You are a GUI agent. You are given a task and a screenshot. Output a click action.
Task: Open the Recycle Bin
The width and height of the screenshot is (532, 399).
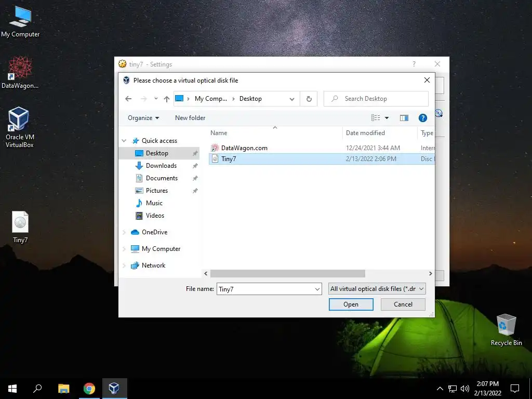tap(506, 330)
